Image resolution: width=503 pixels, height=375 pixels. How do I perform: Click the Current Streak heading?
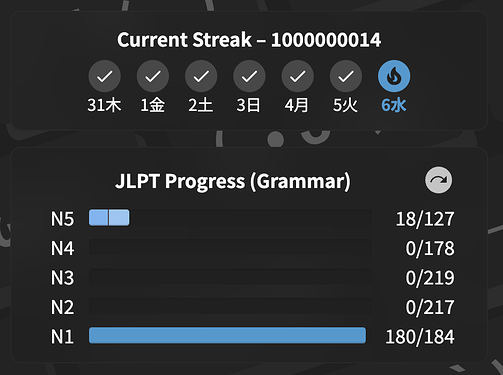[249, 40]
